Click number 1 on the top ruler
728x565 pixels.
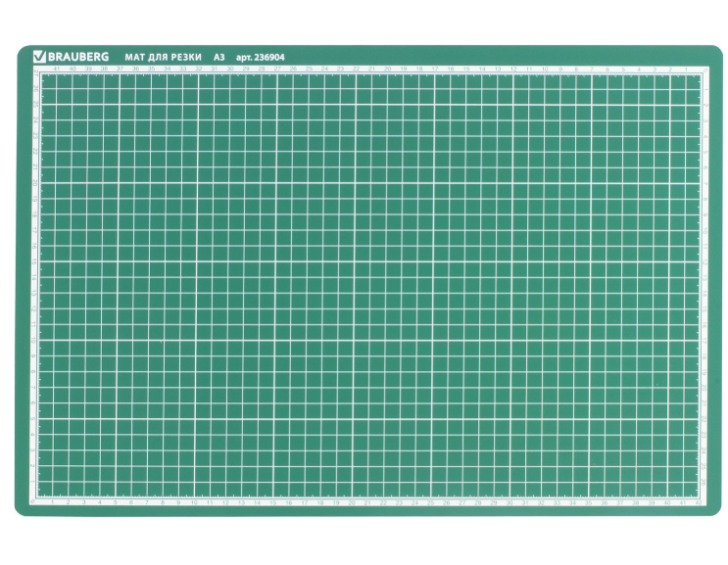point(686,71)
